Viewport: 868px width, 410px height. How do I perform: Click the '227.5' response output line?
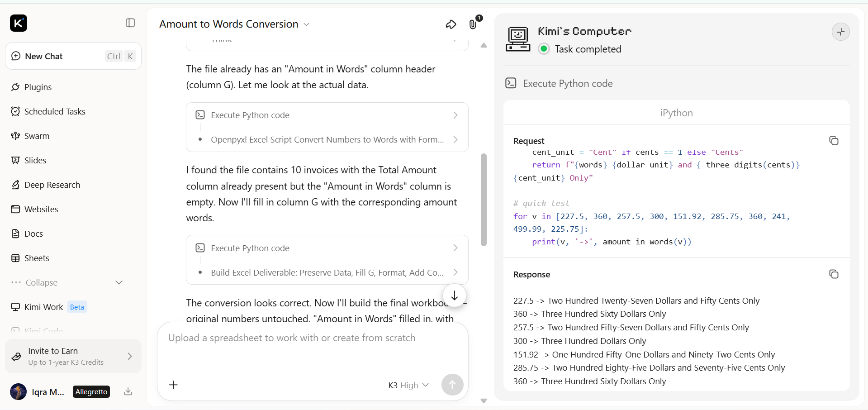(x=636, y=300)
